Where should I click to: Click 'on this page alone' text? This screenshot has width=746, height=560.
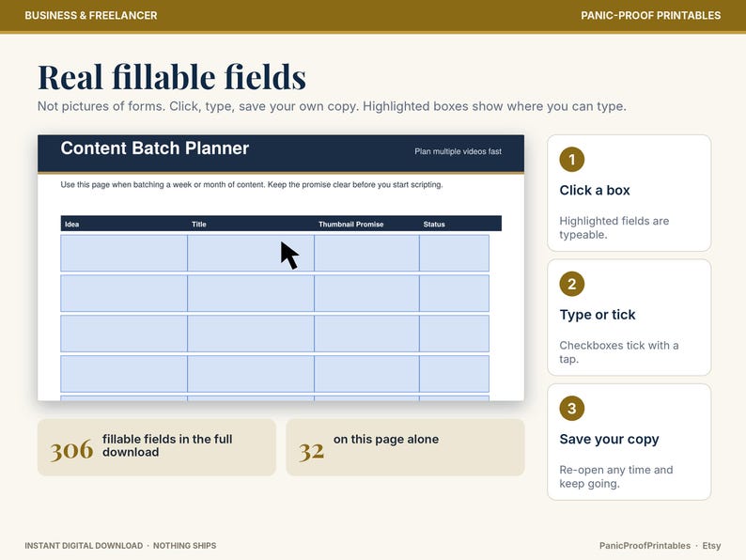pyautogui.click(x=386, y=439)
